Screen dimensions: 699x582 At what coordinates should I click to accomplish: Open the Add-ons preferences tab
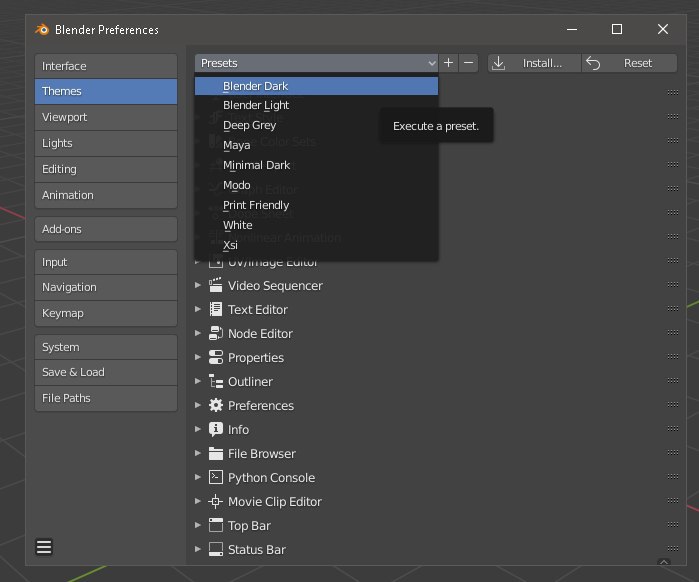click(x=106, y=229)
